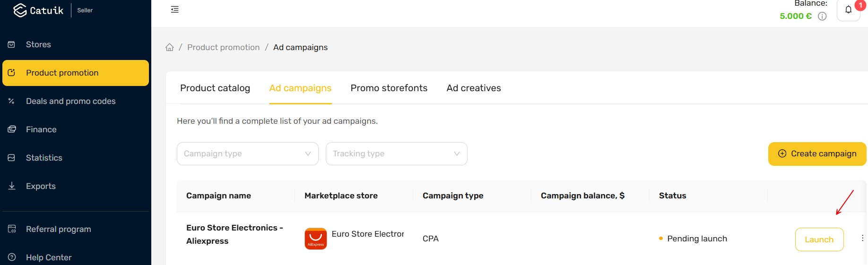Click Create campaign button

[x=817, y=154]
